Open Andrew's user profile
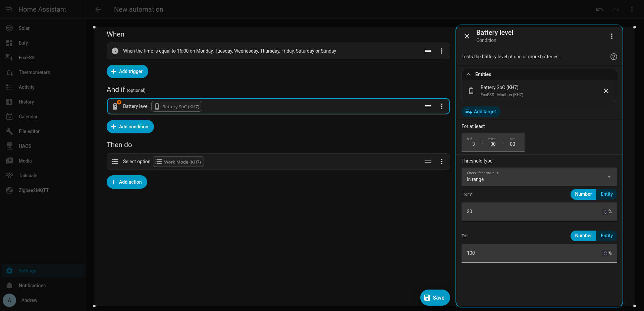The image size is (644, 311). click(43, 300)
